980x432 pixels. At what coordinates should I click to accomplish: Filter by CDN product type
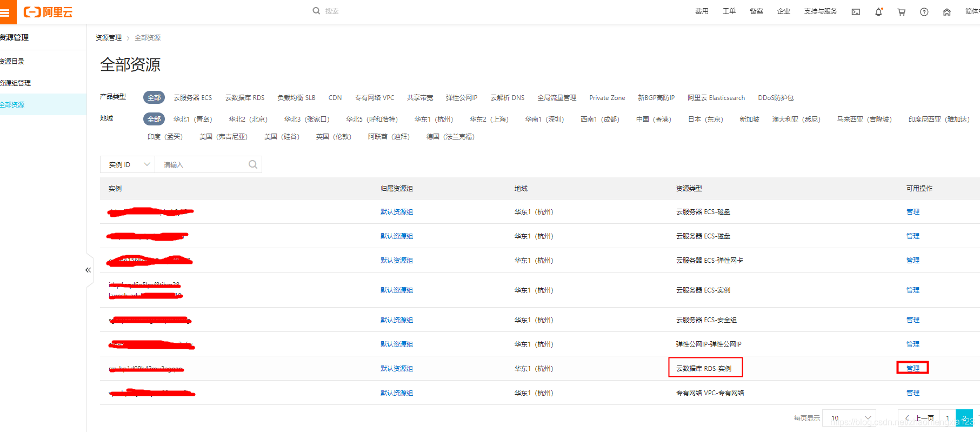(335, 98)
